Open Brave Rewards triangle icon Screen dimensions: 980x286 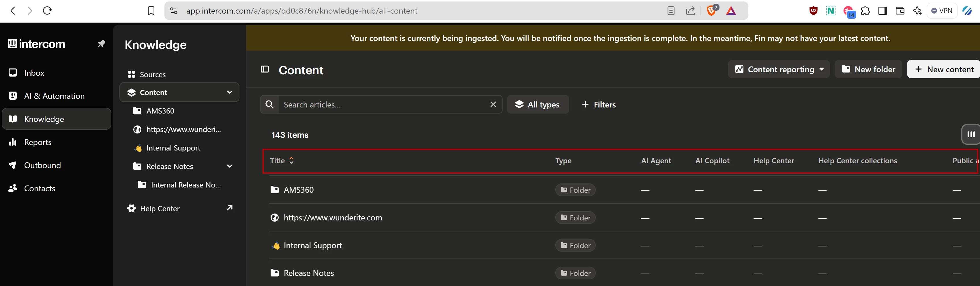[731, 11]
